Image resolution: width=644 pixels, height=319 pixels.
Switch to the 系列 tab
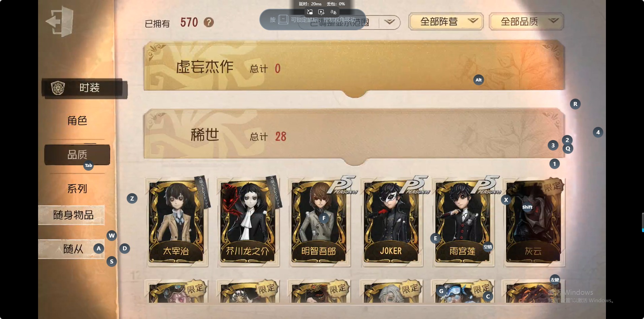click(x=77, y=188)
